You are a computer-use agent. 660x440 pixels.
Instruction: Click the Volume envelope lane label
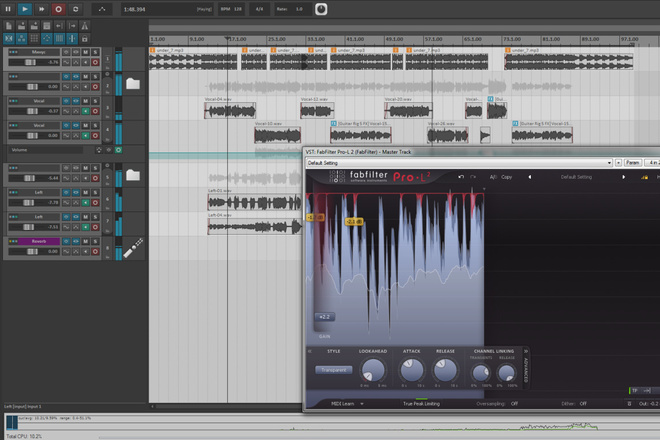point(19,150)
